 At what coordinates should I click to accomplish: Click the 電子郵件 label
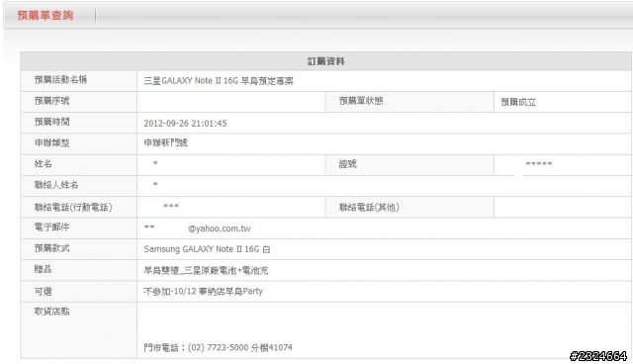[51, 227]
